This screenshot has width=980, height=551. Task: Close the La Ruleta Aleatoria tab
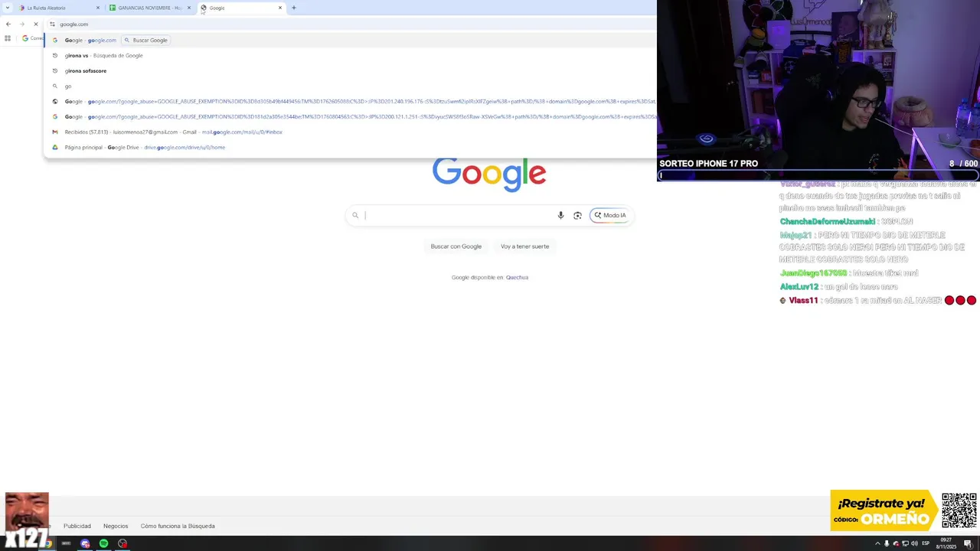tap(97, 8)
